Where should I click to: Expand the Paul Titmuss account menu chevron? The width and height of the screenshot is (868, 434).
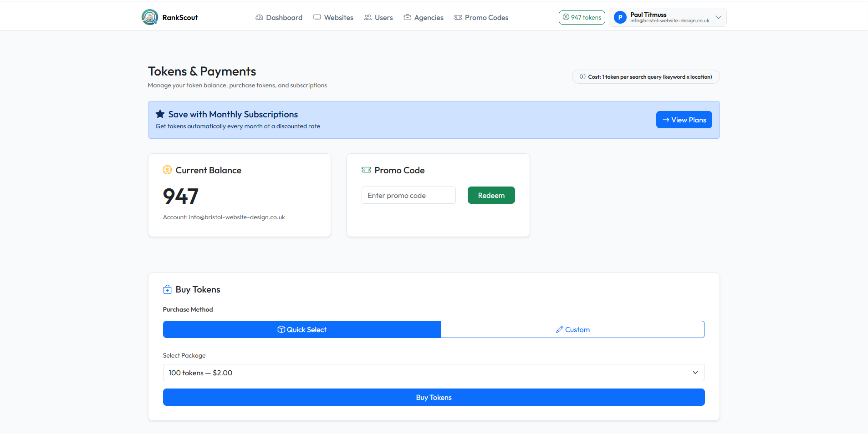click(718, 18)
